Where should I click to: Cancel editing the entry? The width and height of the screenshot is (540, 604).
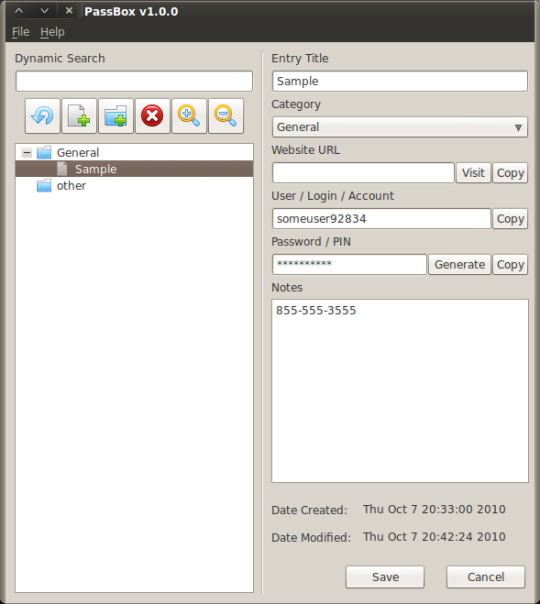tap(486, 577)
